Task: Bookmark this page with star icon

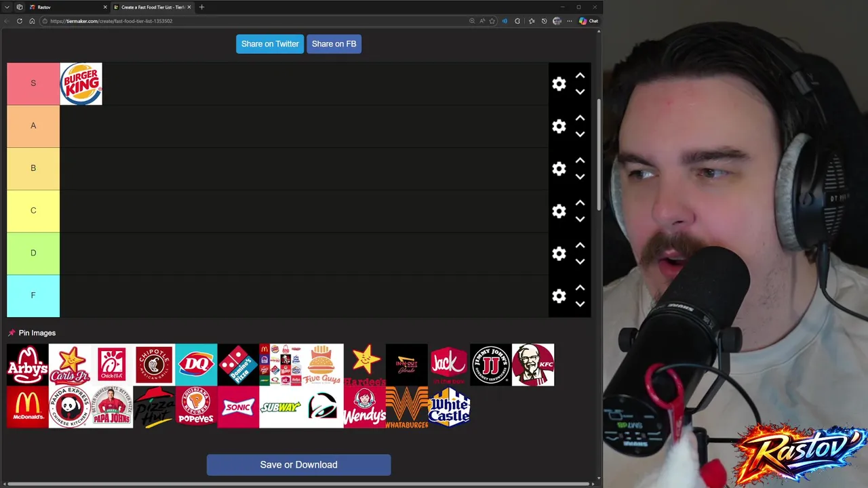Action: point(492,21)
